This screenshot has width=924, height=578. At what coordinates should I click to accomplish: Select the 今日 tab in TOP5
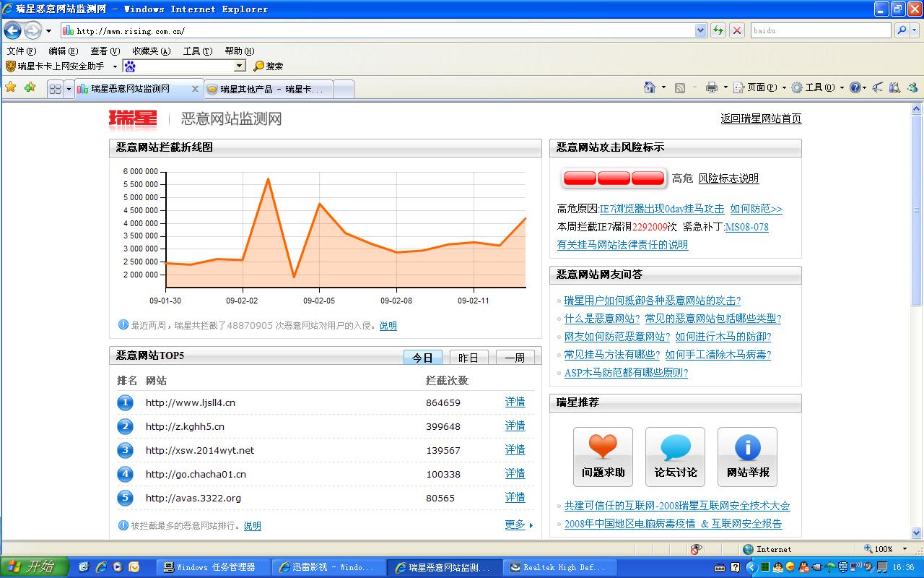[422, 358]
